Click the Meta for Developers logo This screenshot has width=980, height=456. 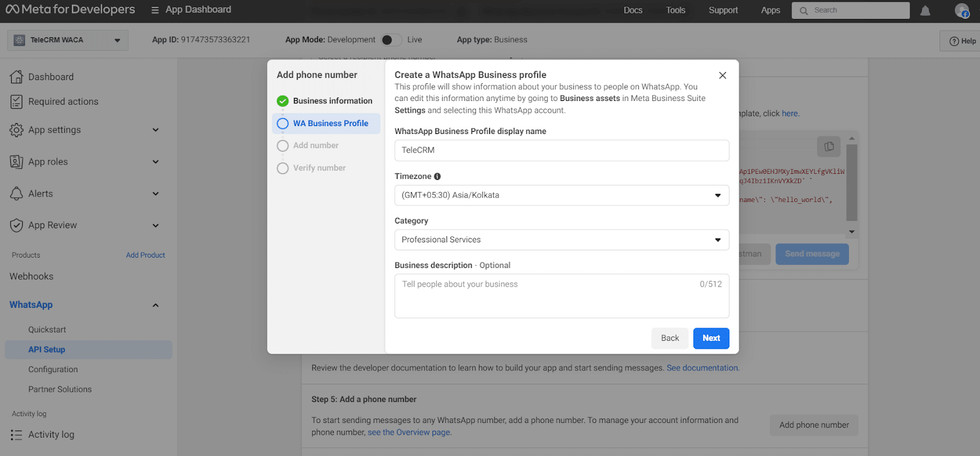[x=70, y=10]
